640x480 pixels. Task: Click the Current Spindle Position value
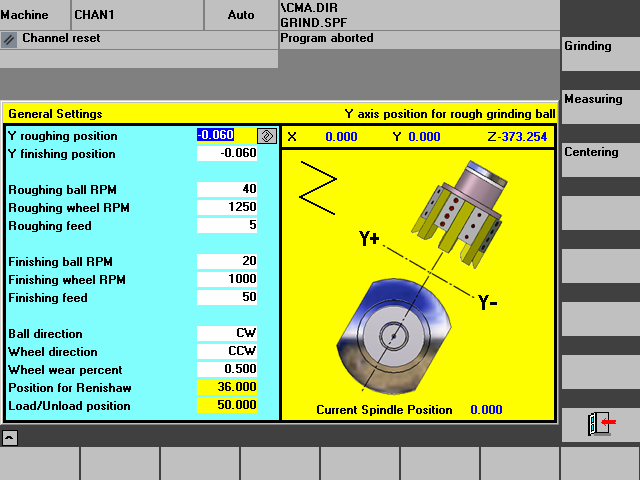pos(486,410)
